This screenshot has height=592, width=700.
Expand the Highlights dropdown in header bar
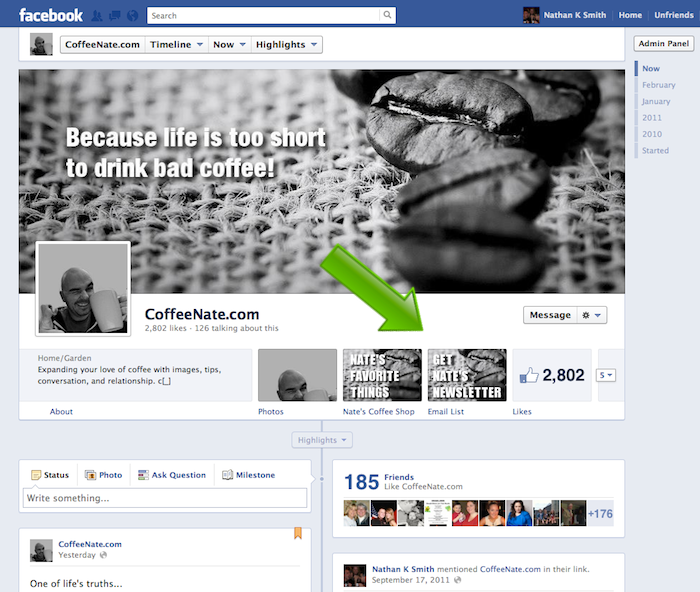[x=287, y=45]
